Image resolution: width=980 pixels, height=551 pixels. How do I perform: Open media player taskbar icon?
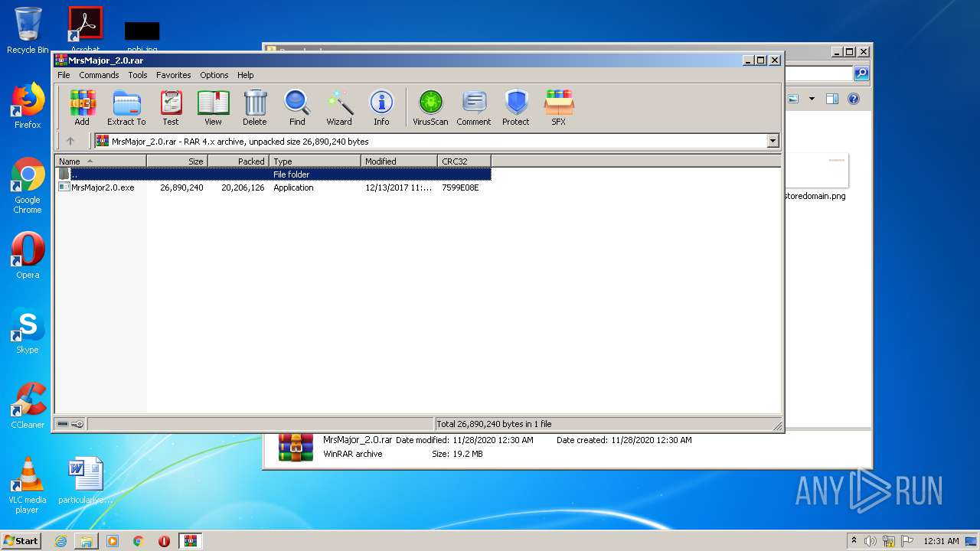[x=113, y=541]
